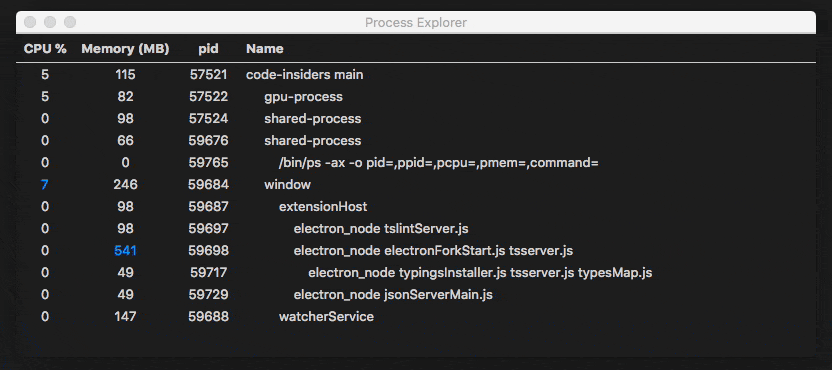Select electron_node electronForkStart.js tsserver.js process

tap(416, 251)
